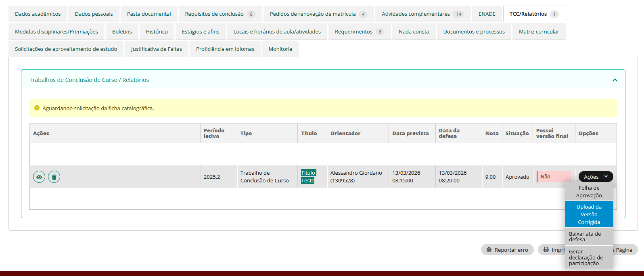Click the bug icon in Reportar erro

(x=489, y=250)
